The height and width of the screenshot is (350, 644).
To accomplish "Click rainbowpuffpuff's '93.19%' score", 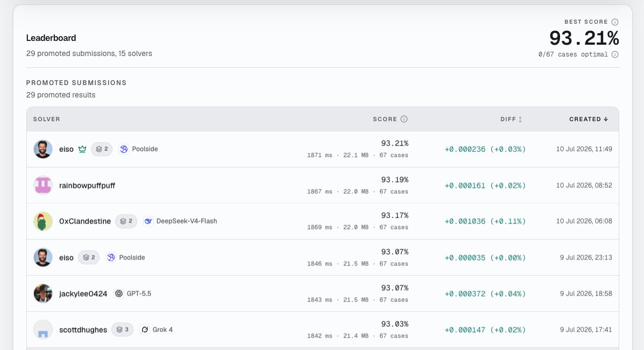I will [395, 179].
